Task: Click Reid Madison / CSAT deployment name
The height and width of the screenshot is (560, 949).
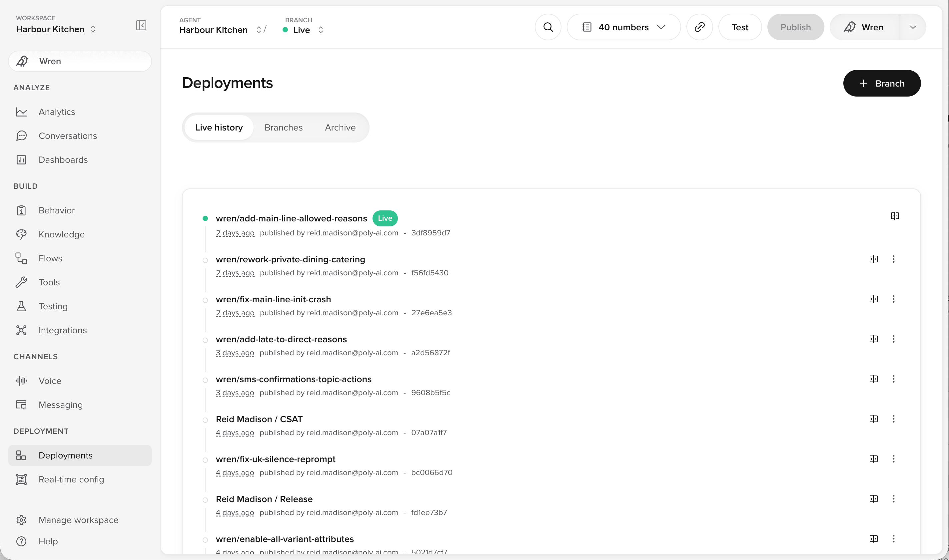Action: pos(259,419)
